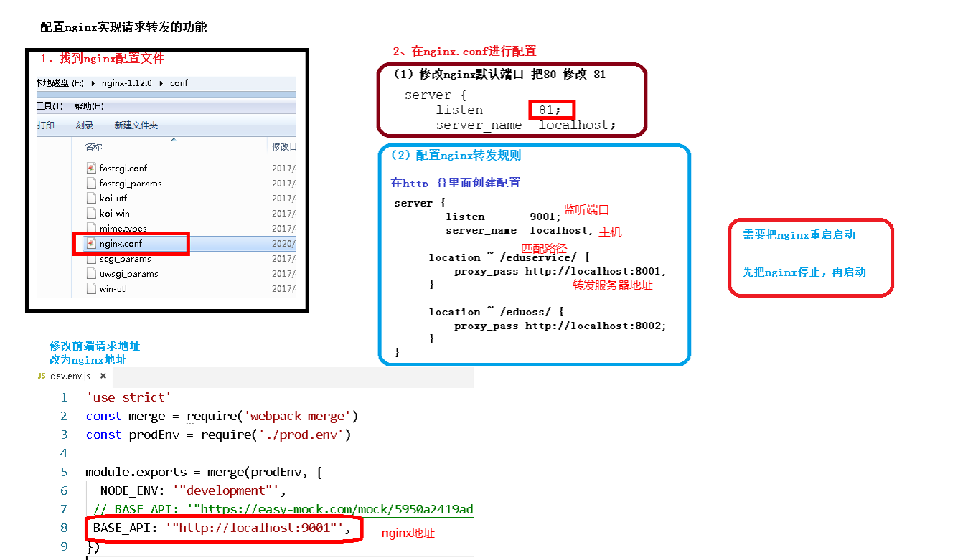This screenshot has height=560, width=968.
Task: Switch to the dev.env.js tab
Action: (72, 375)
